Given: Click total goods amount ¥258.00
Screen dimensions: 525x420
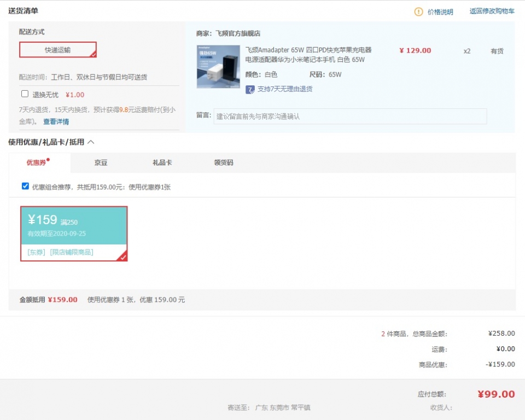Looking at the screenshot, I should [501, 333].
